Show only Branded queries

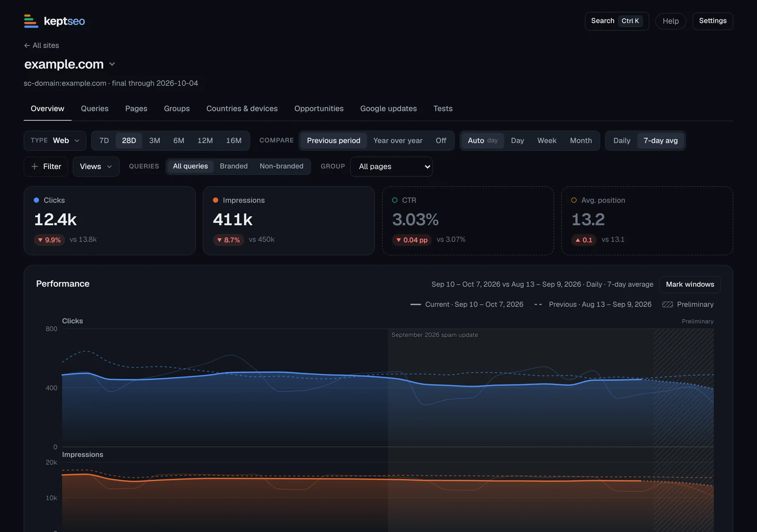(x=234, y=166)
